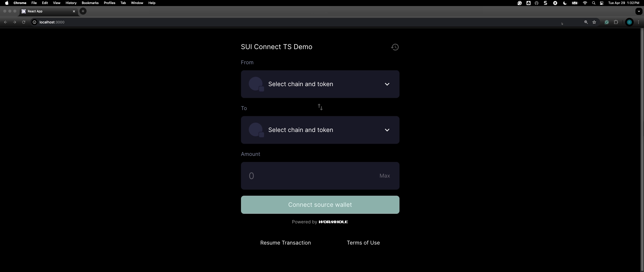Reload the localhost page
Image resolution: width=644 pixels, height=272 pixels.
[24, 22]
